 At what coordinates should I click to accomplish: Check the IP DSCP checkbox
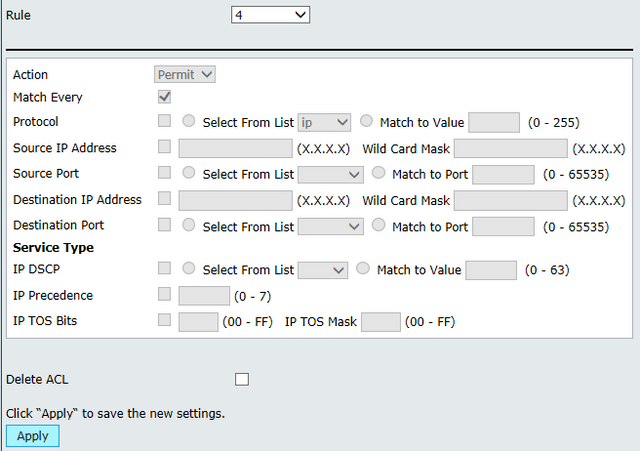pos(164,268)
